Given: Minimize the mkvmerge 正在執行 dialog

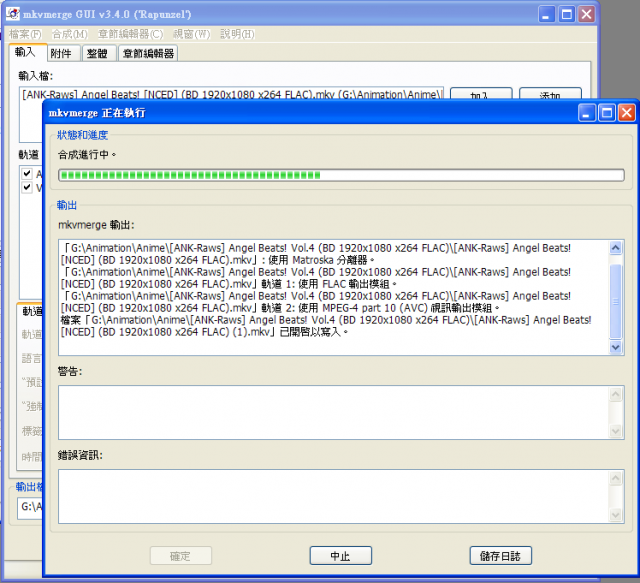Looking at the screenshot, I should coord(587,113).
